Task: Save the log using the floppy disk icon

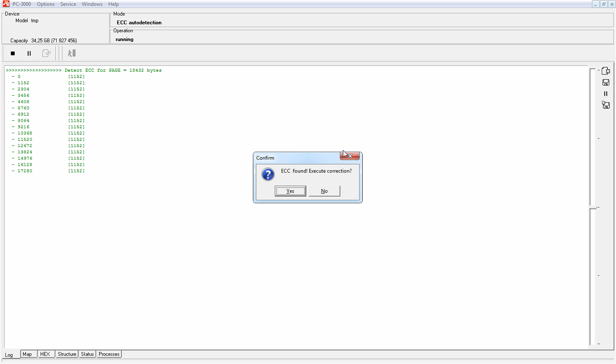Action: 606,82
